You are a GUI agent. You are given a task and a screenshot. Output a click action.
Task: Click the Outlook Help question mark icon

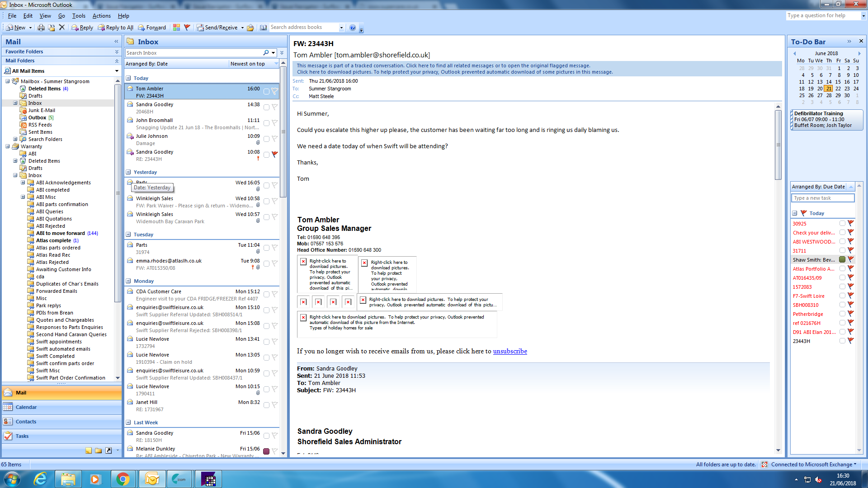pos(353,28)
